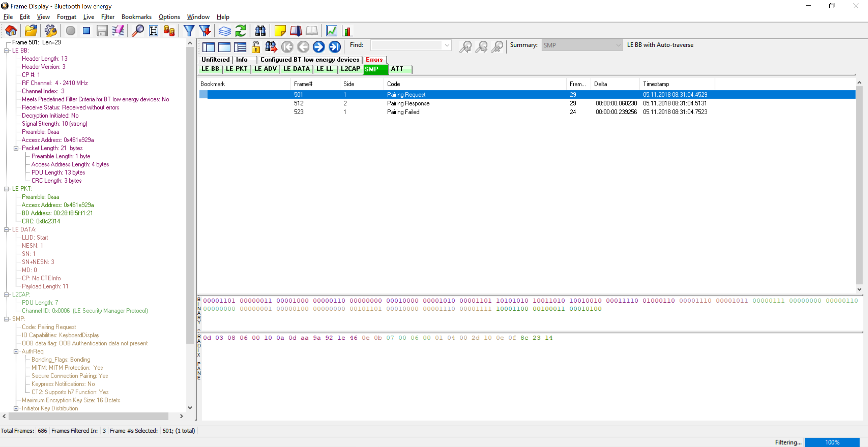Click the blue stacked layers icon

coord(224,31)
